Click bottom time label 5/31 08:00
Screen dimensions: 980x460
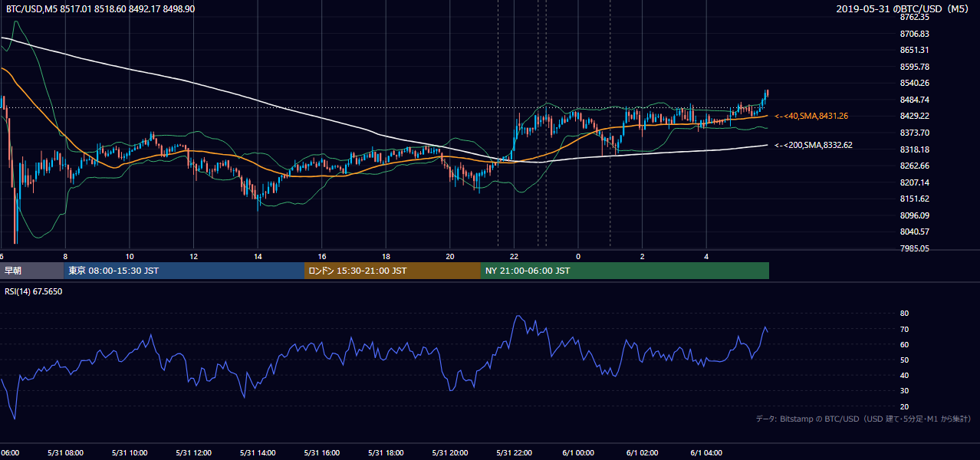click(65, 453)
